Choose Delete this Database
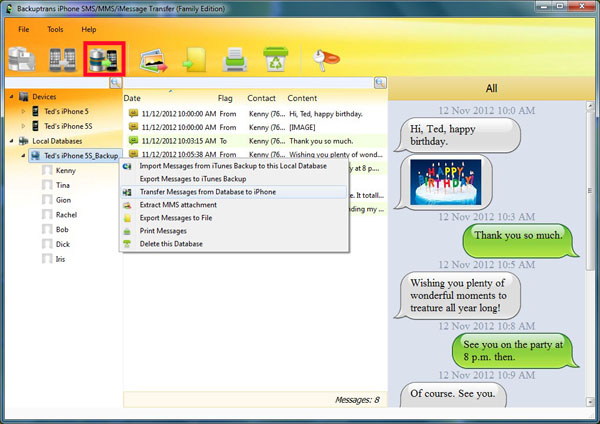 pos(234,244)
